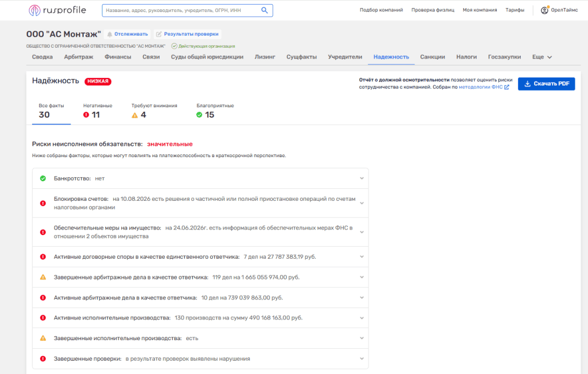Open the Еще dropdown in the tab bar
588x374 pixels.
(542, 57)
